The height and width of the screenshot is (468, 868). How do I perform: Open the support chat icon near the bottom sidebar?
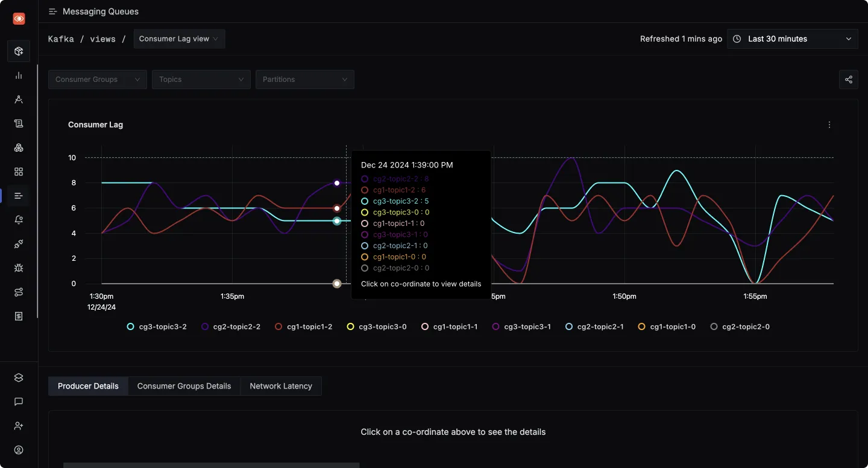18,402
